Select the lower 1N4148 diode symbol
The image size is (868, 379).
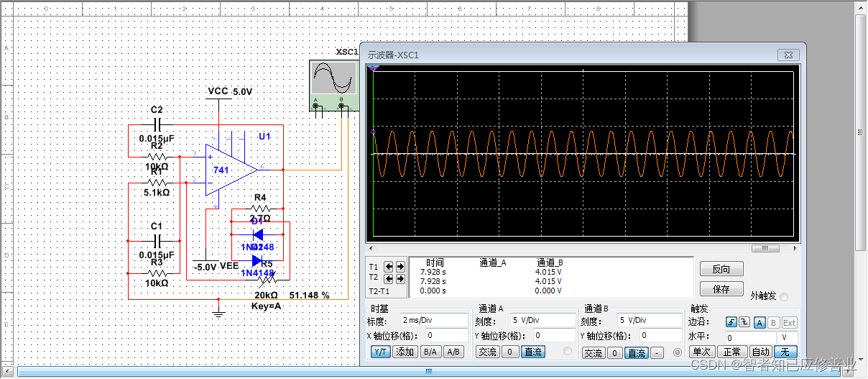pos(258,260)
